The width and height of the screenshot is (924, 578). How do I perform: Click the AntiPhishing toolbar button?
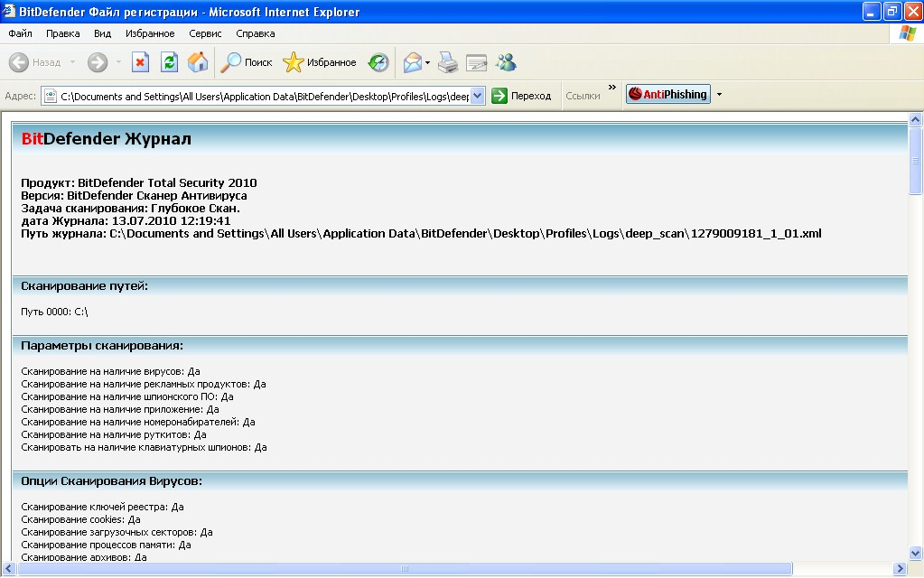tap(668, 94)
